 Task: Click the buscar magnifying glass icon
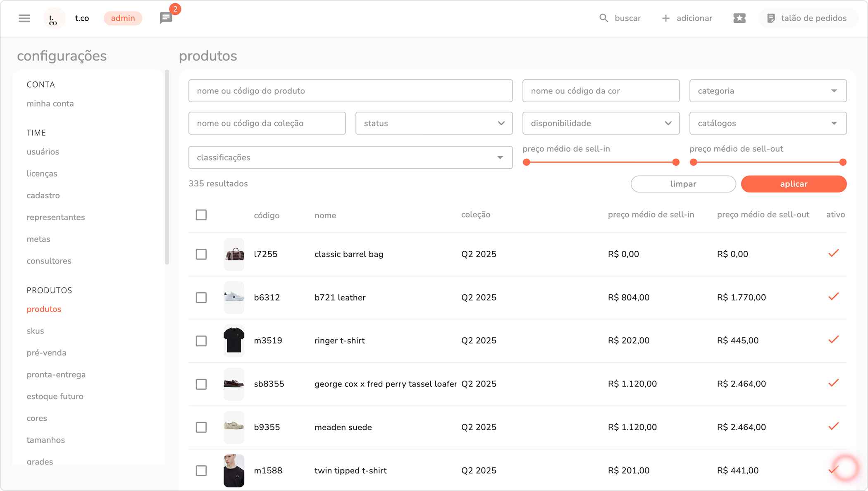click(x=603, y=18)
